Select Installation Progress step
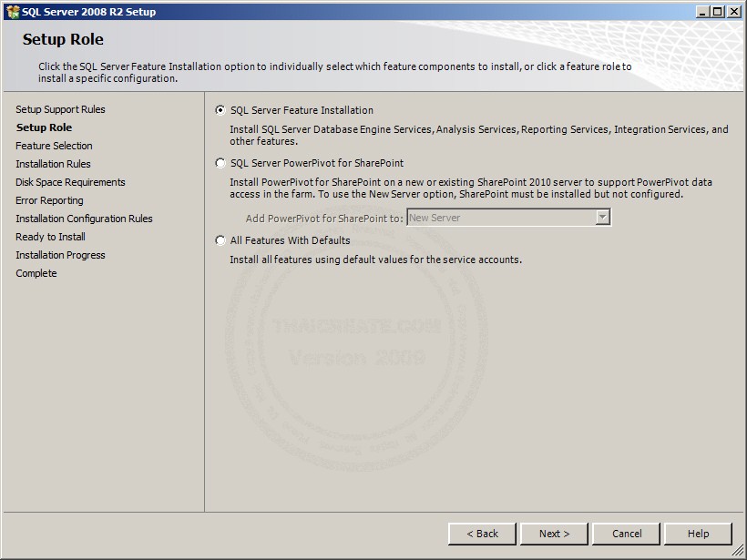Screen dimensions: 747x560 click(x=60, y=255)
